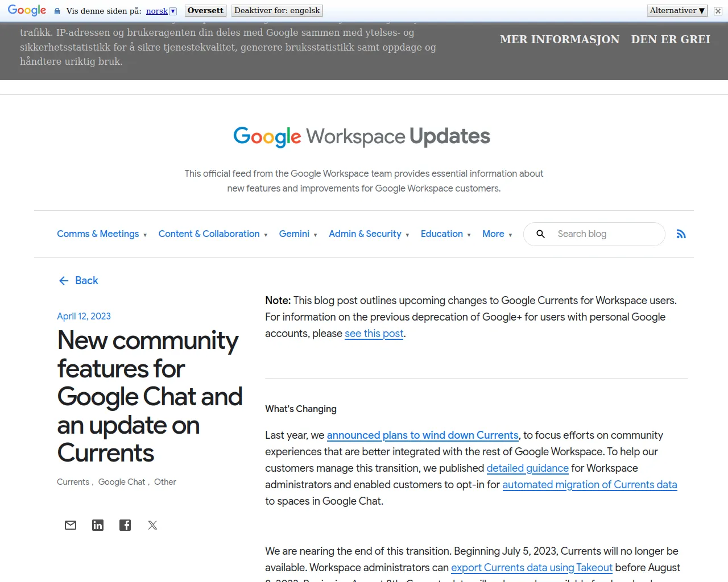
Task: Click MER INFORMASJON in cookie banner
Action: pyautogui.click(x=560, y=39)
